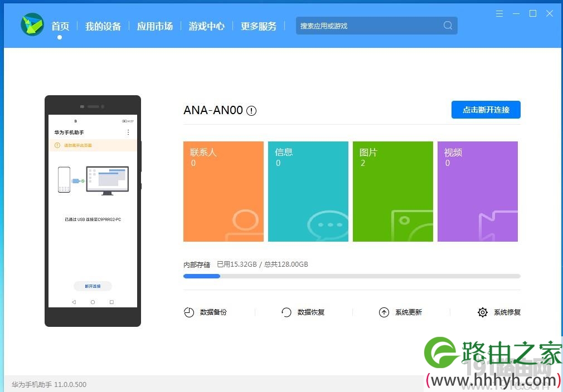Click 华为手机助手 title in phone preview
This screenshot has width=563, height=392.
coord(69,133)
